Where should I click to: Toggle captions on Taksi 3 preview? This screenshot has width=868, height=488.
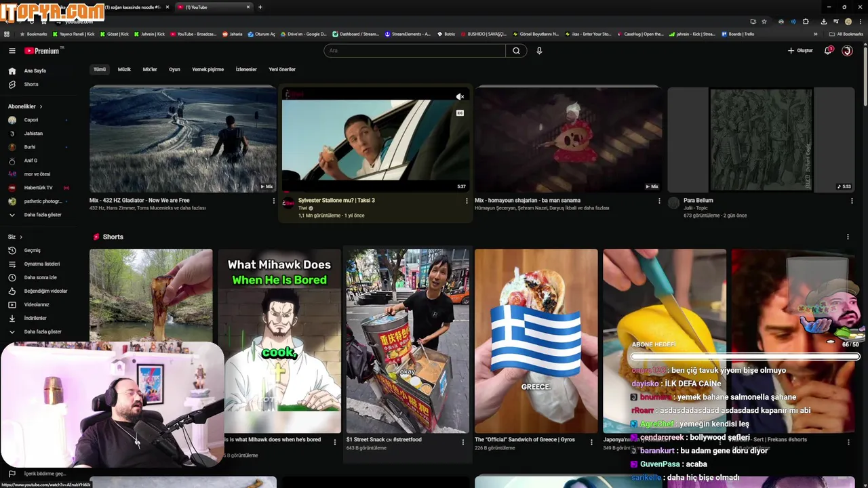460,113
